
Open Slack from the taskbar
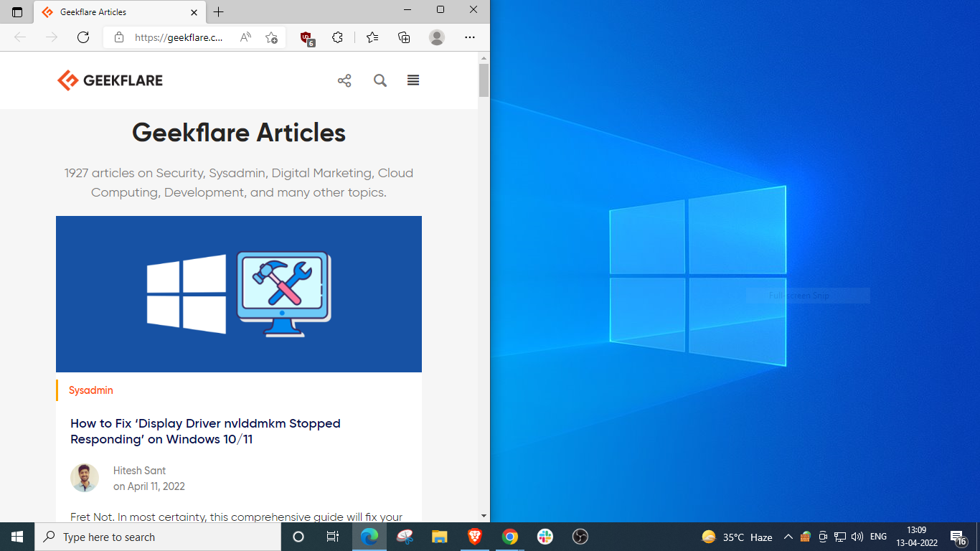(545, 537)
